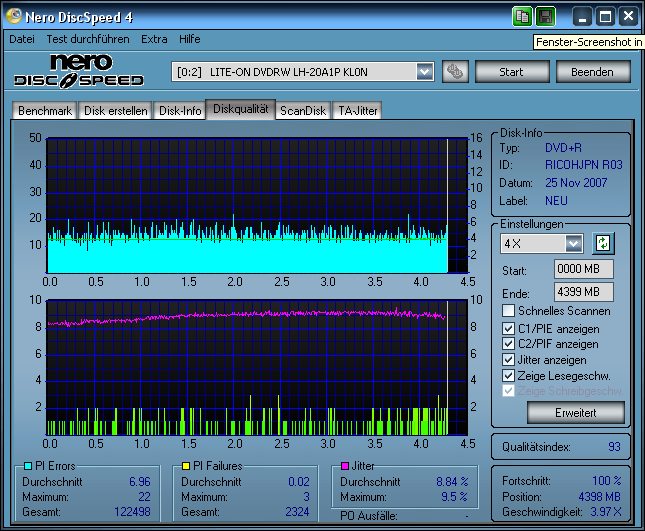
Task: Open the LITE-ON drive selection dropdown
Action: pos(424,72)
